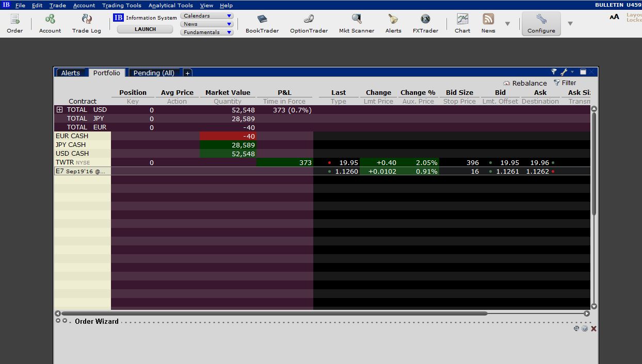Switch to the Alerts tab
The height and width of the screenshot is (364, 642).
click(71, 73)
